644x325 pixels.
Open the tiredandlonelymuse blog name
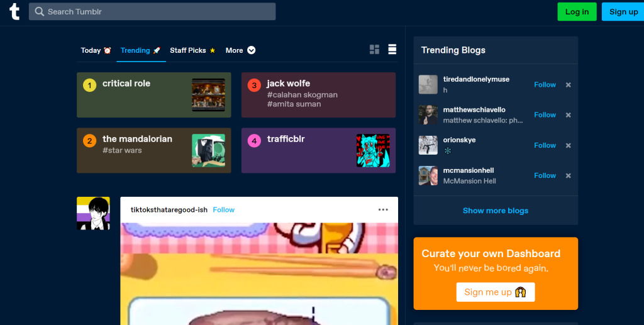point(476,79)
